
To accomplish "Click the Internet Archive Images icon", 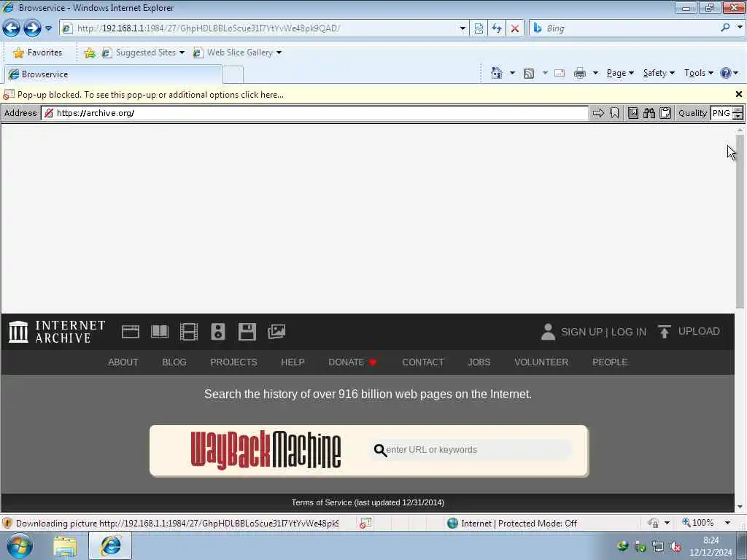I will [276, 332].
